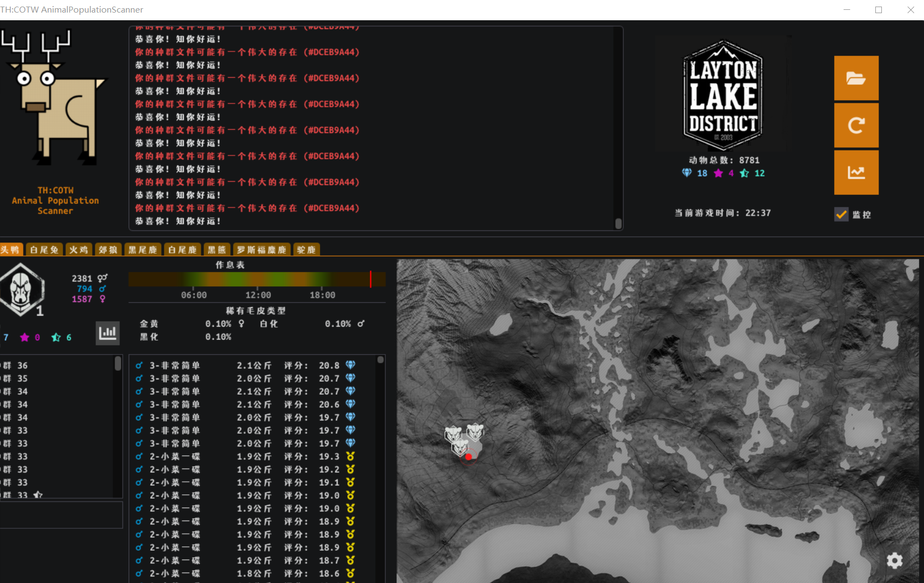Open the line chart statistics button
This screenshot has width=924, height=583.
pos(856,172)
